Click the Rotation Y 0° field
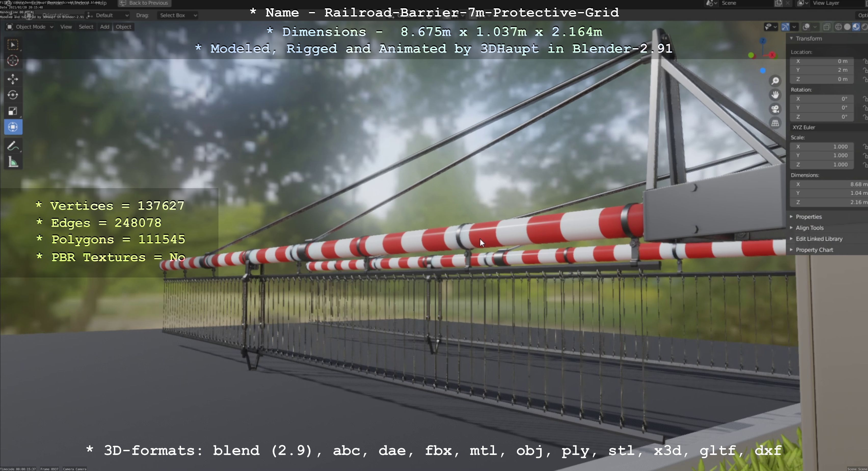 click(x=822, y=108)
